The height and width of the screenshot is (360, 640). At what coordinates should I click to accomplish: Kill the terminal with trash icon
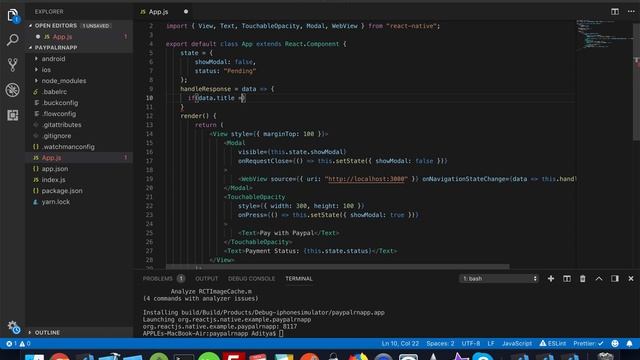(582, 278)
